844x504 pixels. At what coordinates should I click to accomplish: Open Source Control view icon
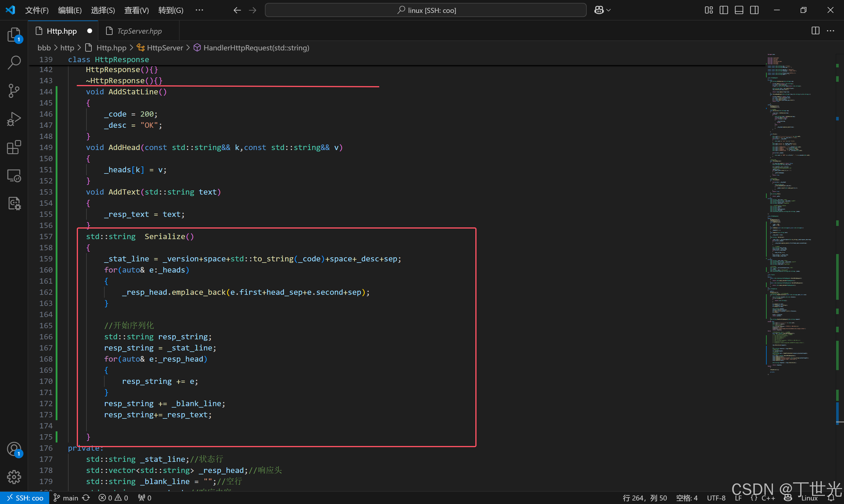click(x=14, y=91)
